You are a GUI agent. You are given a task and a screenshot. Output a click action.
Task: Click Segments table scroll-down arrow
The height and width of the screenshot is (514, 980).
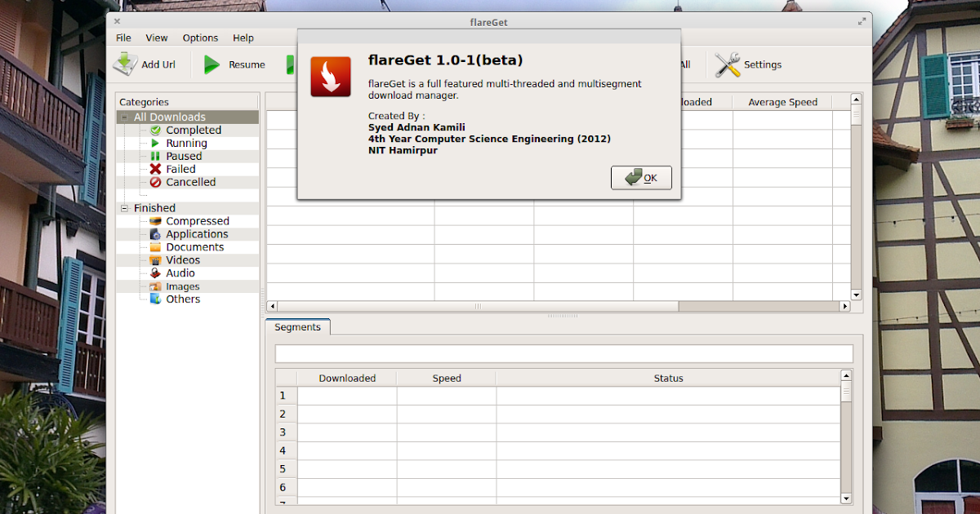[x=846, y=498]
